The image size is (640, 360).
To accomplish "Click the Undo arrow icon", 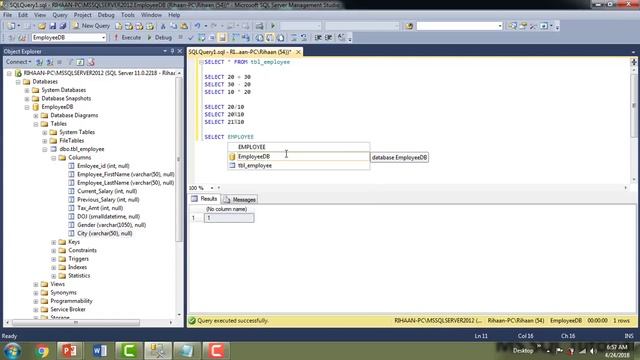I will pyautogui.click(x=198, y=26).
